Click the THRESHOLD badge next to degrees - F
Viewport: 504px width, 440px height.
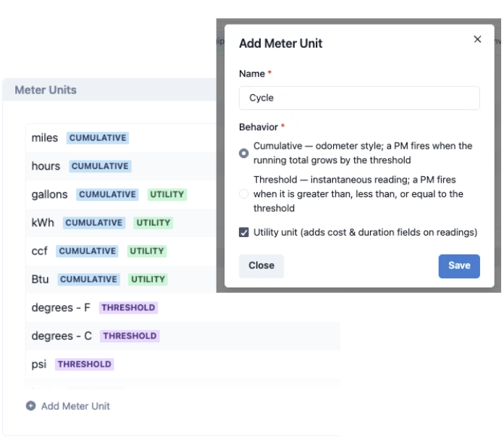coord(128,308)
